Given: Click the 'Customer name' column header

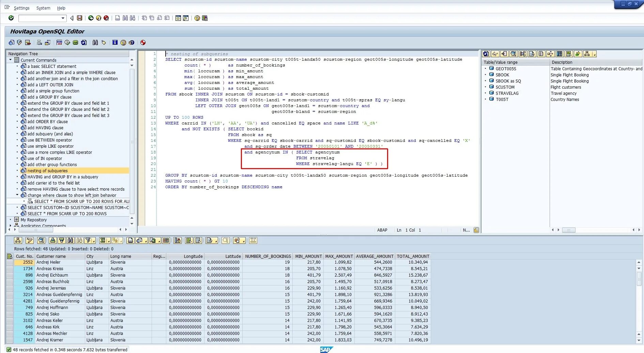Looking at the screenshot, I should coord(60,256).
